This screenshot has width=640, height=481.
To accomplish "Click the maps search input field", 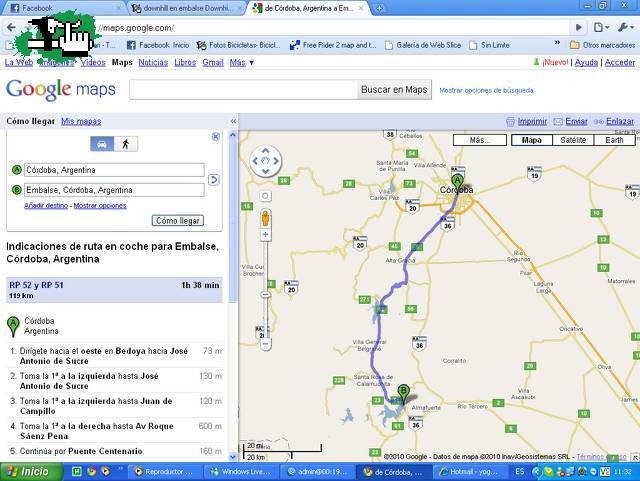I will [243, 89].
